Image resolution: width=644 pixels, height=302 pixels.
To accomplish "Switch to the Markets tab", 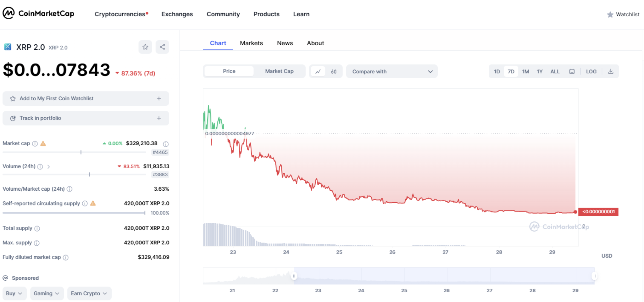I will pyautogui.click(x=251, y=43).
